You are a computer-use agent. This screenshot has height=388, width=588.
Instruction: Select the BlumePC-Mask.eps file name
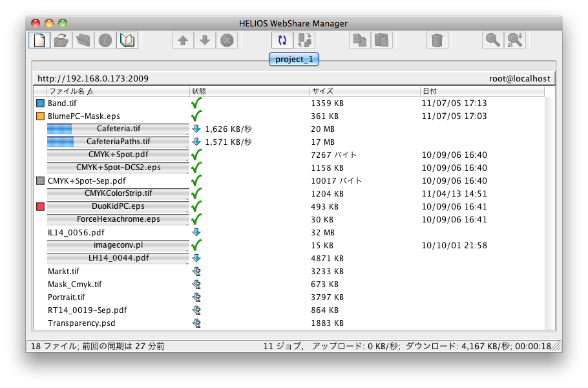[83, 116]
